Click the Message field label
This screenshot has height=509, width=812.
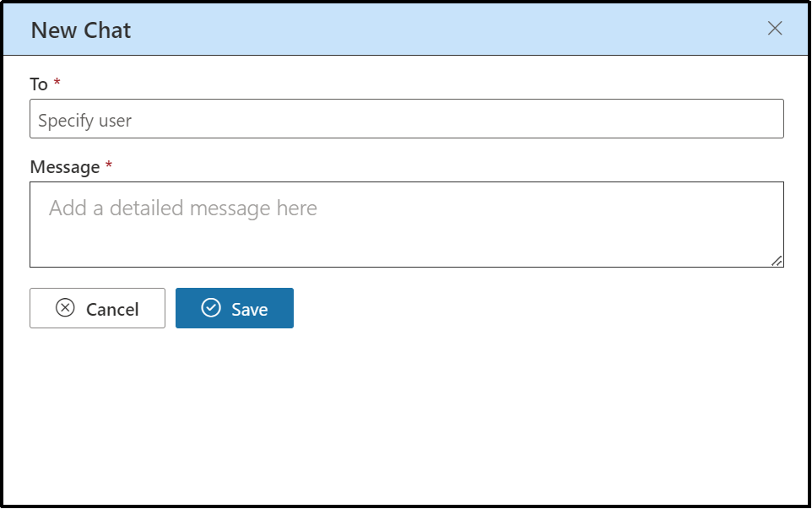[65, 167]
